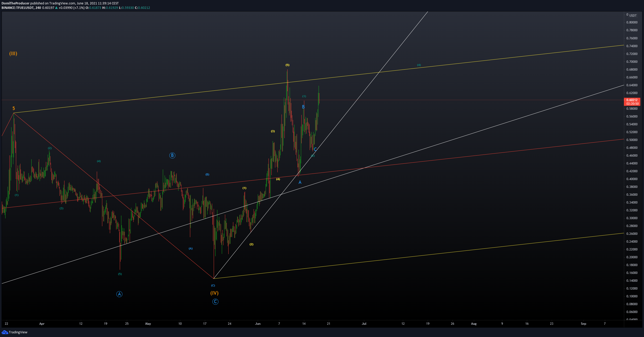
Task: Click the TradingView logo in the footer
Action: (15, 332)
